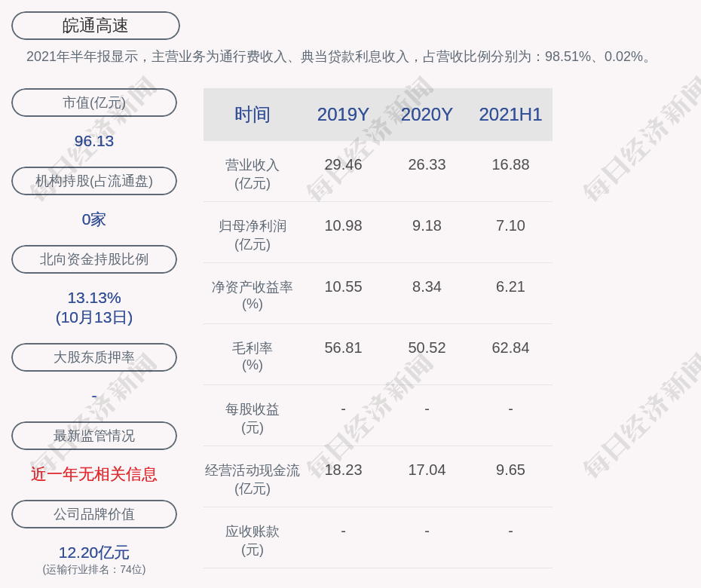The width and height of the screenshot is (701, 588).
Task: Click the 北向资金持股比例 label pill
Action: (x=94, y=259)
